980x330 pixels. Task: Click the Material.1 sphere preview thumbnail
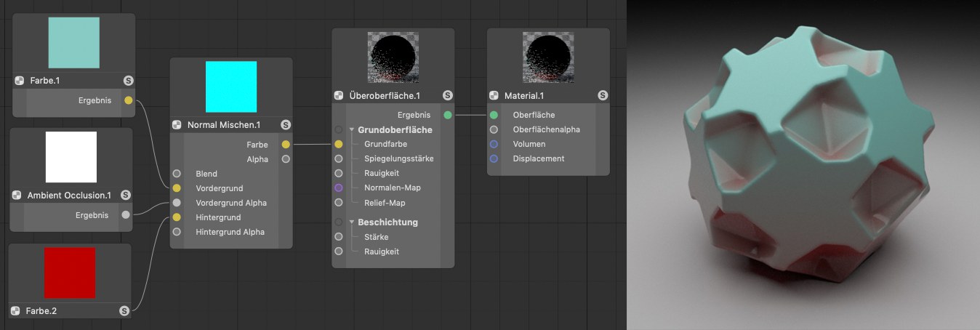pyautogui.click(x=548, y=57)
